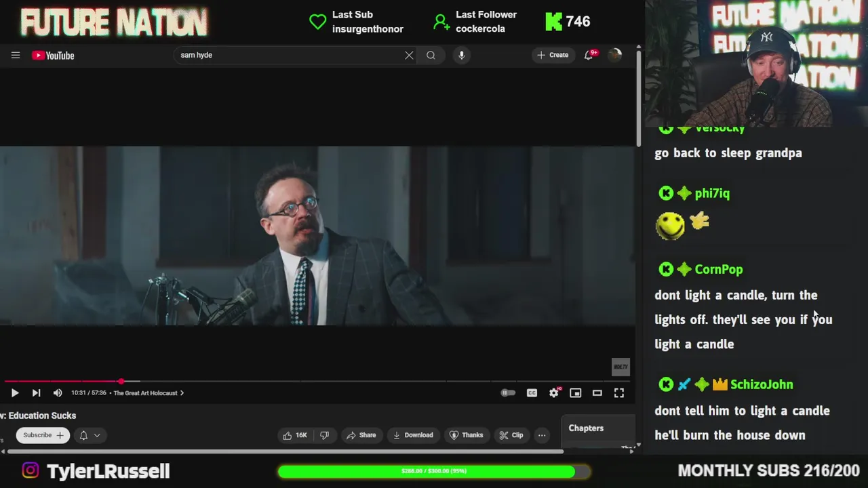This screenshot has height=488, width=868.
Task: Click the last follower name 'cockercola'
Action: [480, 29]
